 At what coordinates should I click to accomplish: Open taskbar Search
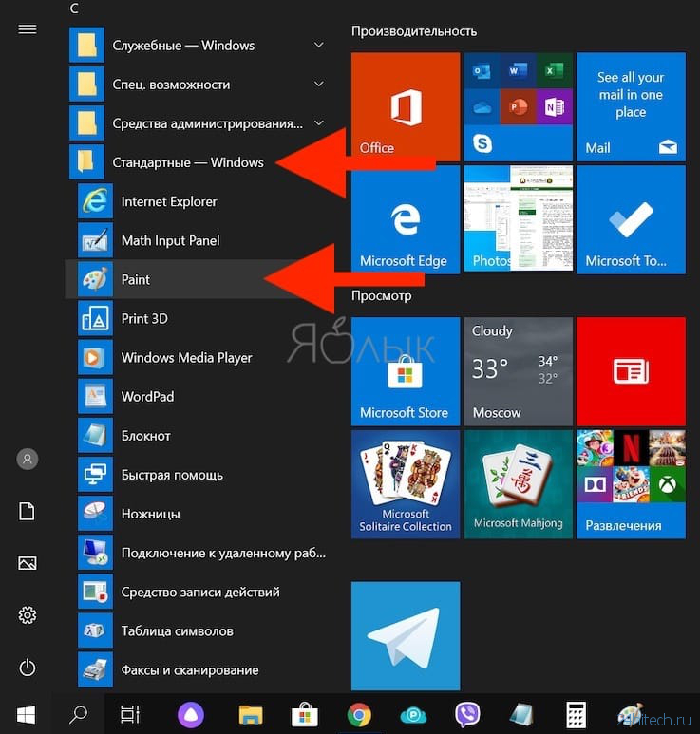(78, 715)
